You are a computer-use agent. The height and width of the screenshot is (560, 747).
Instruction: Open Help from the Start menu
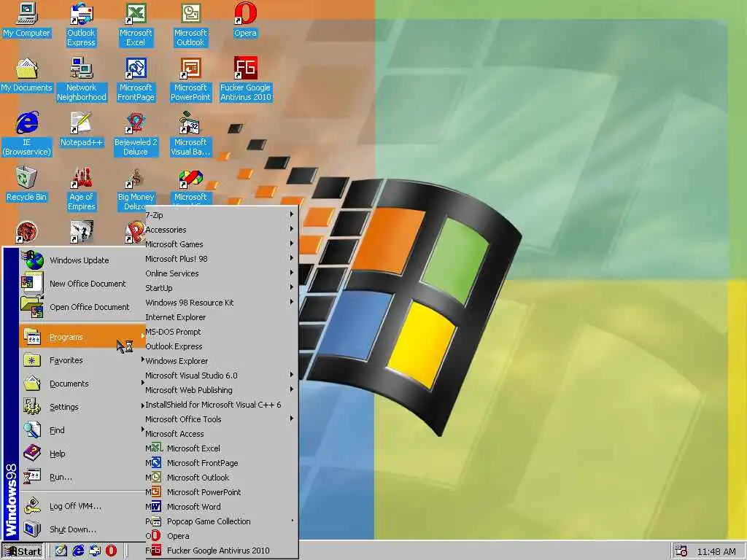pyautogui.click(x=82, y=454)
